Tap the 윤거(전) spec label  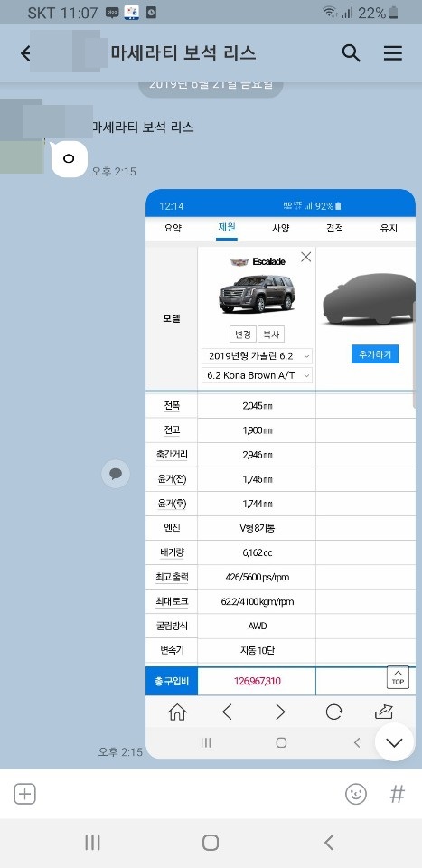click(172, 479)
